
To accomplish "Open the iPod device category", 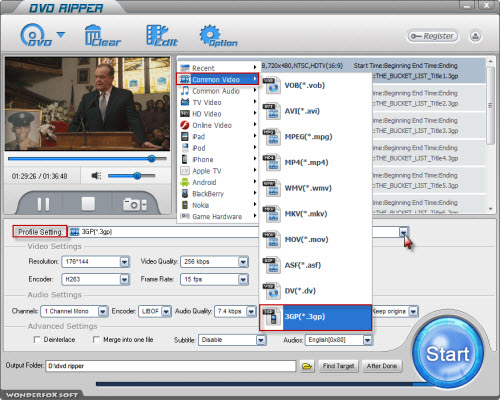I will coord(218,148).
